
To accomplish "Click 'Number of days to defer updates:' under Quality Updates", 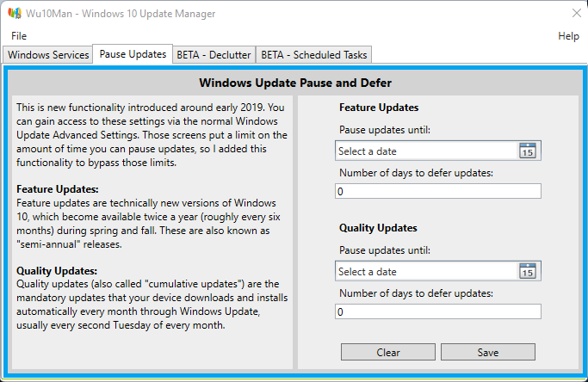I will pyautogui.click(x=417, y=293).
